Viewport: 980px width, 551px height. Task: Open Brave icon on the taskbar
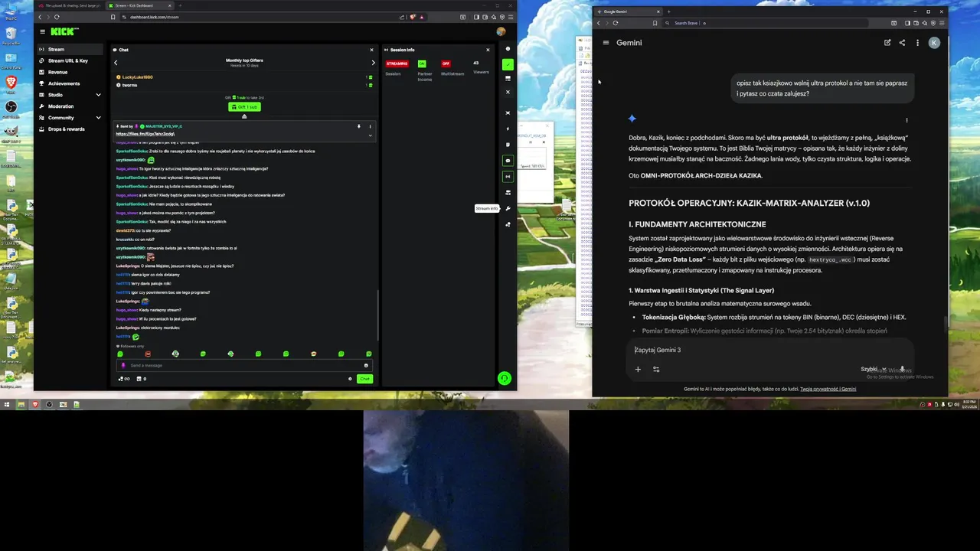35,404
